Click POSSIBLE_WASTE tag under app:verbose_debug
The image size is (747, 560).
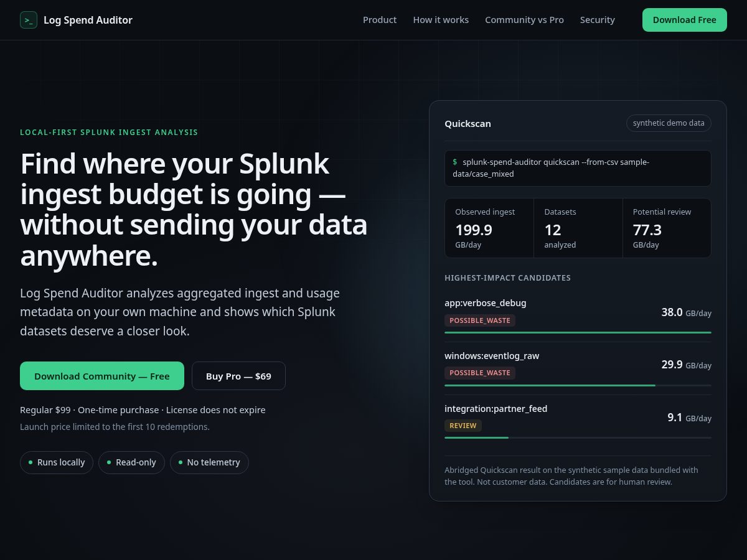click(x=480, y=320)
